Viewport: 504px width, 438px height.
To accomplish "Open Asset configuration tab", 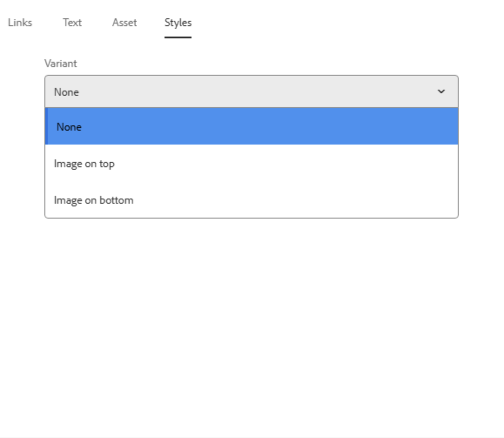I will point(124,23).
